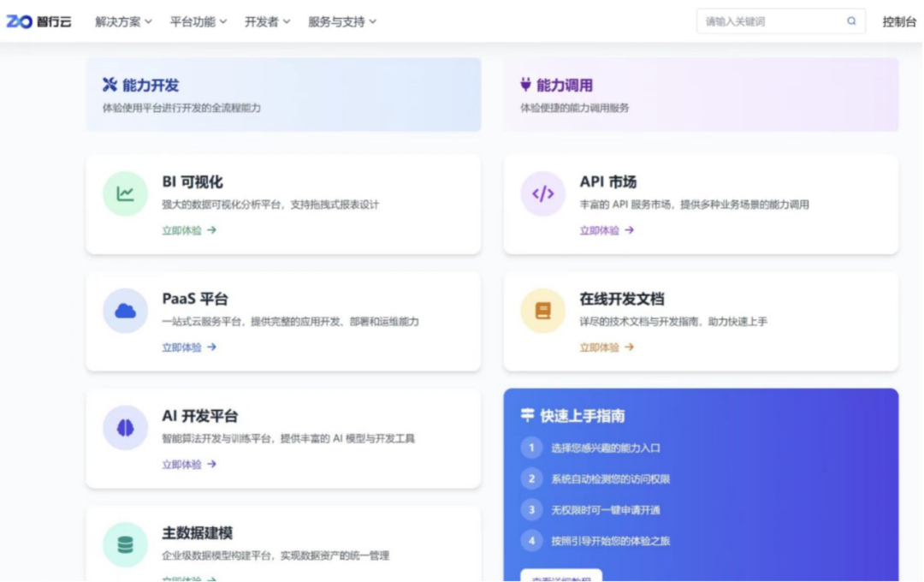Select the 能力调用 banner heading
The height and width of the screenshot is (582, 924).
click(565, 85)
